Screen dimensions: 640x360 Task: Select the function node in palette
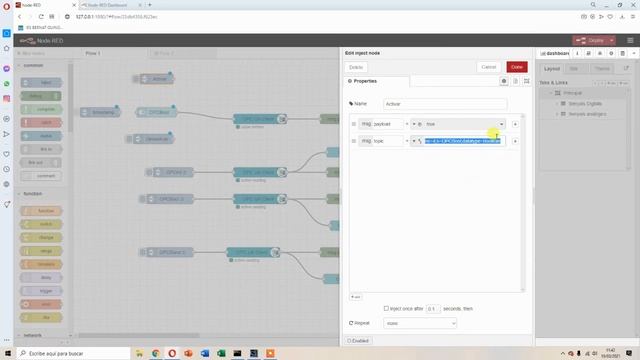point(41,211)
